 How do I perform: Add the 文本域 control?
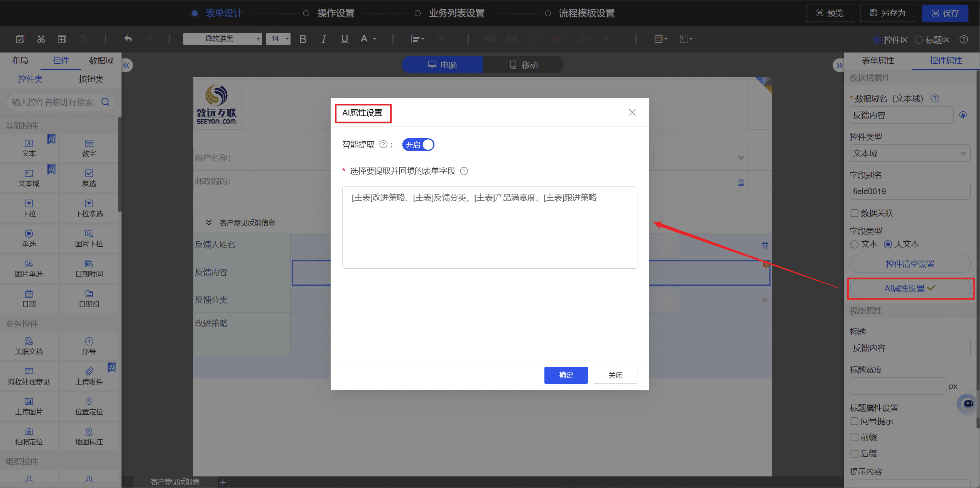coord(29,178)
